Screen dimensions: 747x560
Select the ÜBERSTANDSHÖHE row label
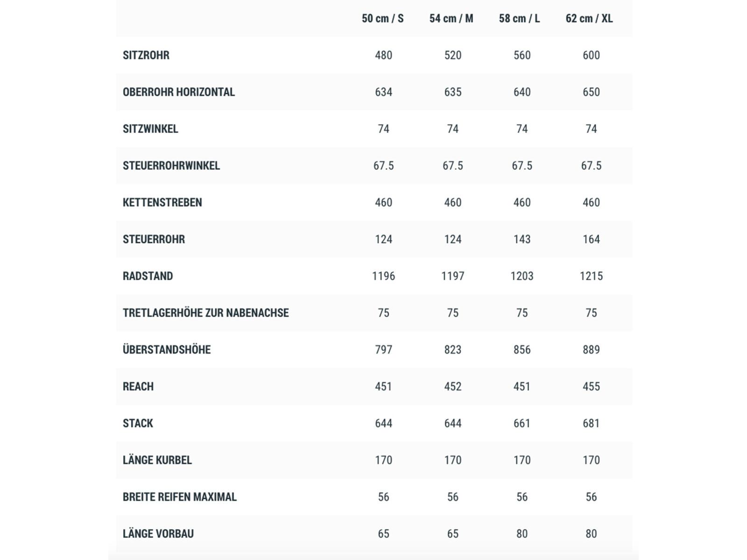[167, 350]
